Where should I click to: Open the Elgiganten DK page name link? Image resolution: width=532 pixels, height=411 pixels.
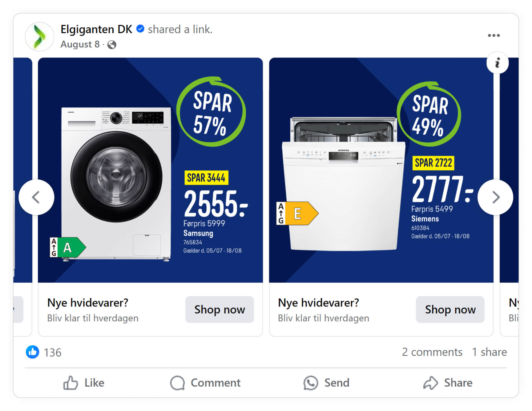click(96, 29)
